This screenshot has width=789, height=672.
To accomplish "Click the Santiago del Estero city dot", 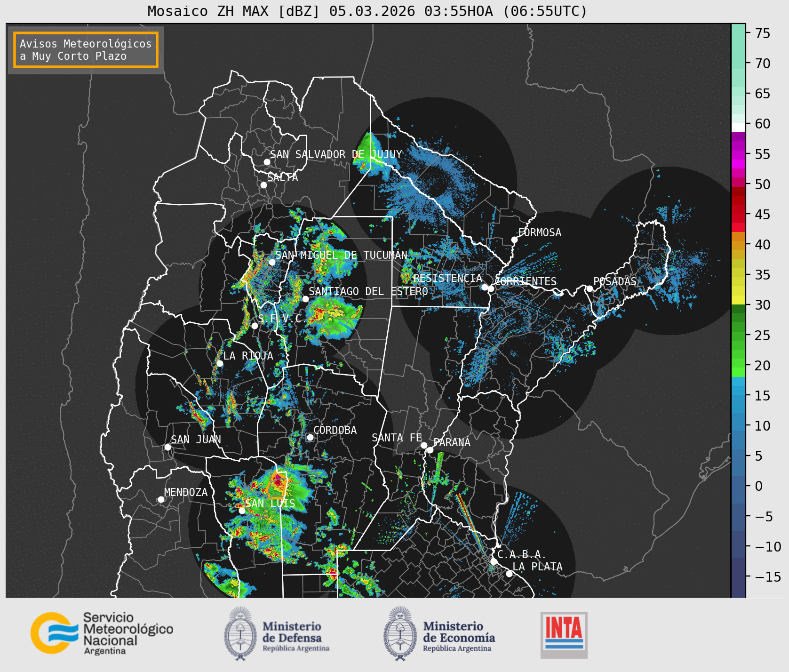I will pyautogui.click(x=305, y=299).
